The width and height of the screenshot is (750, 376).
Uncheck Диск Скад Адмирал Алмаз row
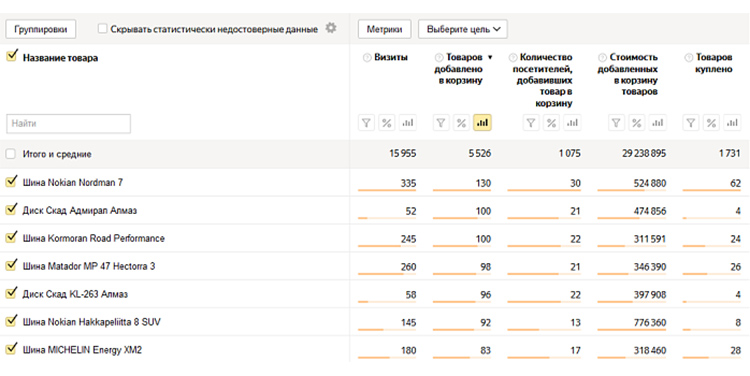click(11, 210)
